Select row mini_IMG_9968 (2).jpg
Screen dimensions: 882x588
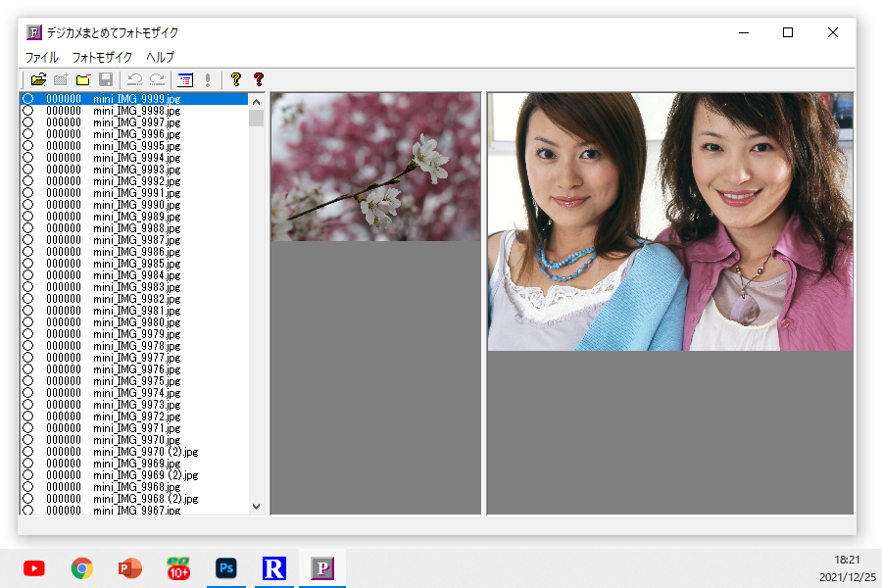[134, 499]
